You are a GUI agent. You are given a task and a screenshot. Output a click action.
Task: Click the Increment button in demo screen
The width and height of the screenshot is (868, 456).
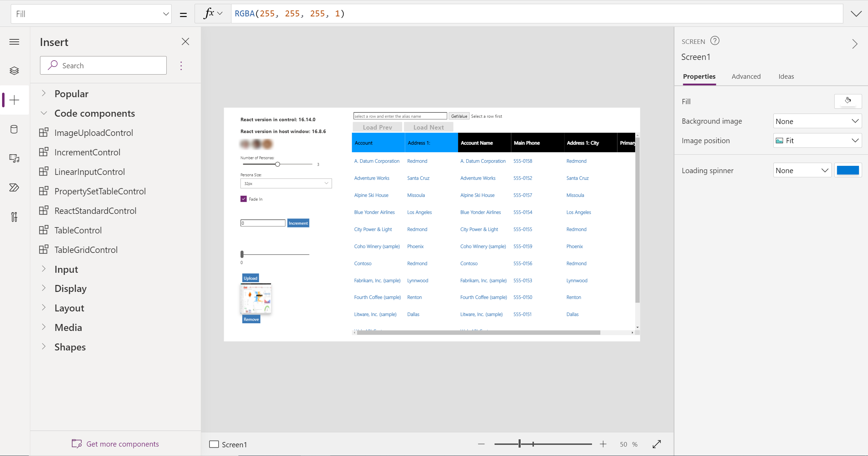point(298,223)
